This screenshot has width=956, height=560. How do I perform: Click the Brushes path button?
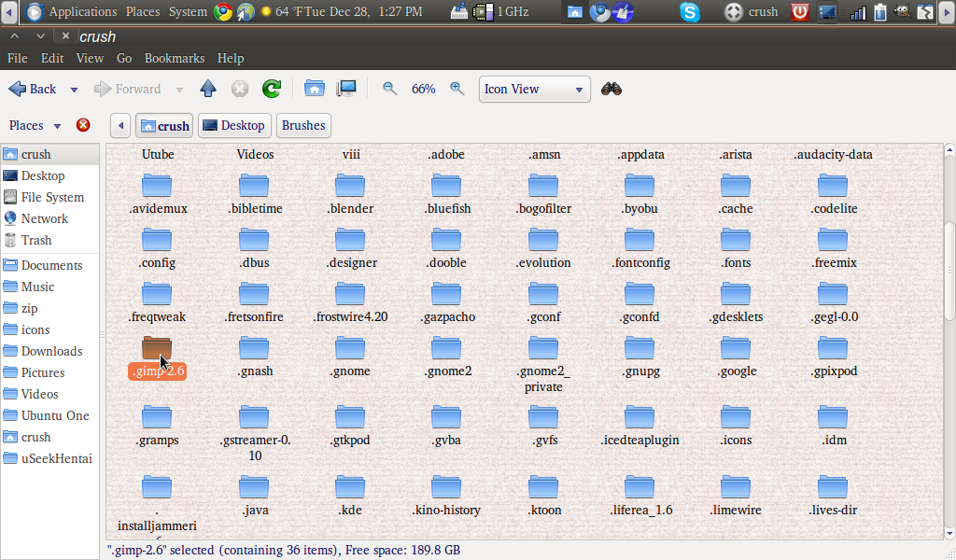pyautogui.click(x=302, y=125)
